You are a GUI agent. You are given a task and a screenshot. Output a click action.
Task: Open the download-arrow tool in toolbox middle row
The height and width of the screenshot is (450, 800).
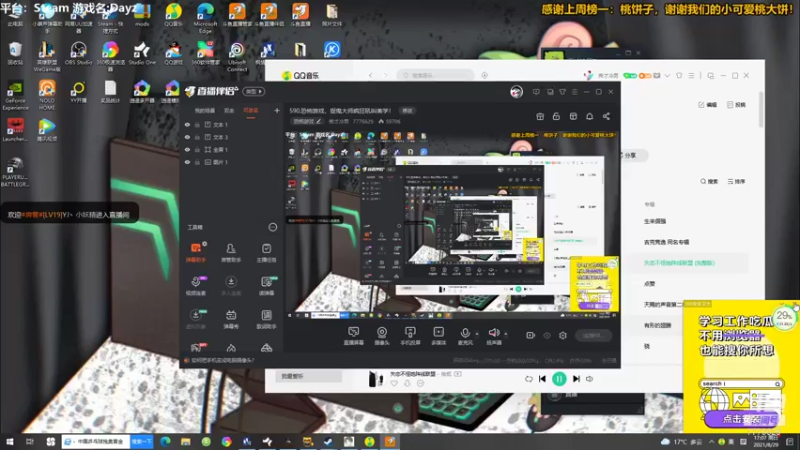coord(231,286)
